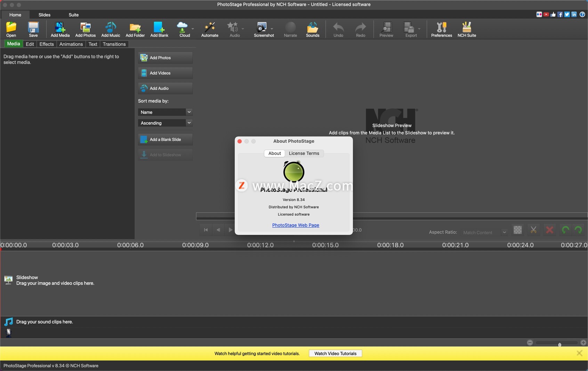Image resolution: width=588 pixels, height=371 pixels.
Task: Click the Flickr share icon
Action: (539, 14)
